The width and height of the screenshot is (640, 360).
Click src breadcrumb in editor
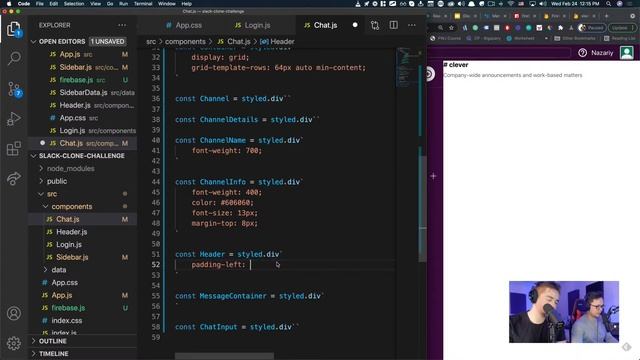pyautogui.click(x=151, y=42)
